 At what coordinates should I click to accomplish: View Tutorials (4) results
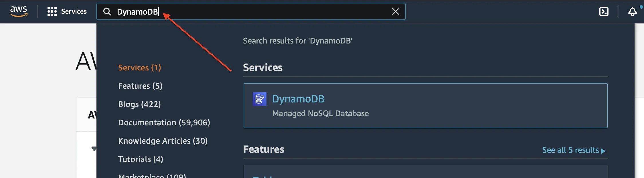140,159
